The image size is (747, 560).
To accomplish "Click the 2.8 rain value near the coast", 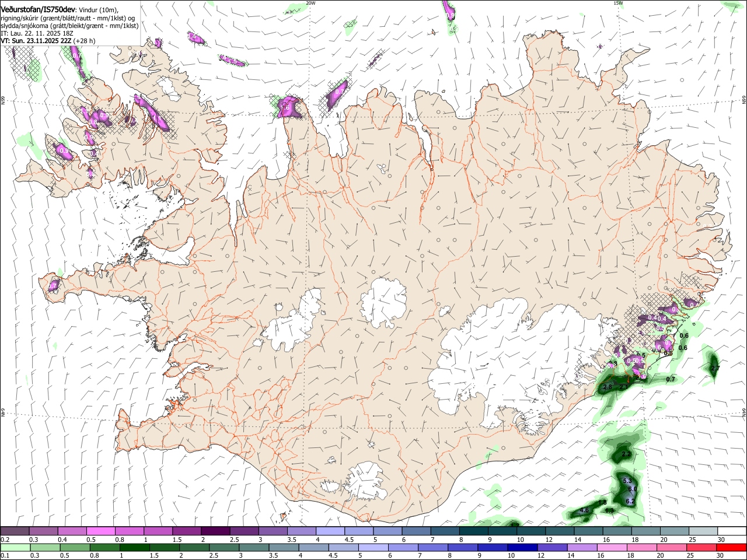I will point(607,387).
